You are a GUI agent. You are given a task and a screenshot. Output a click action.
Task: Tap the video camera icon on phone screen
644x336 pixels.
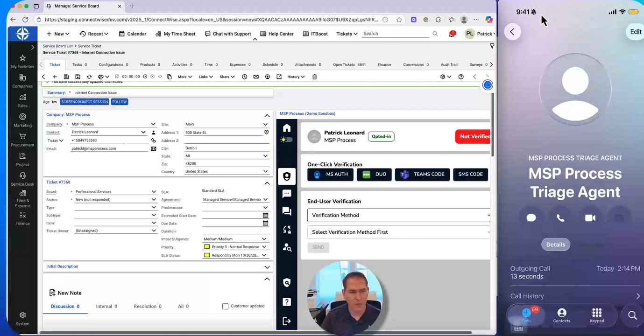(590, 218)
